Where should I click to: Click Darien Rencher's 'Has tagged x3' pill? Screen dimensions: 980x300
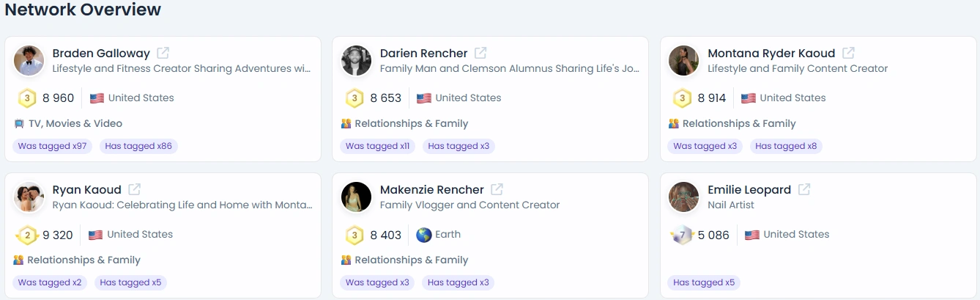pyautogui.click(x=459, y=146)
